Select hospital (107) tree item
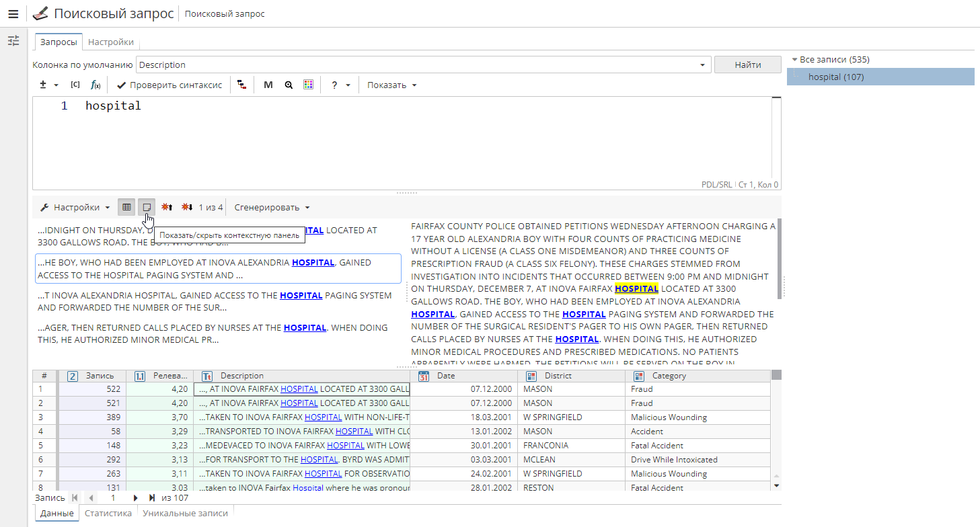 [x=880, y=77]
